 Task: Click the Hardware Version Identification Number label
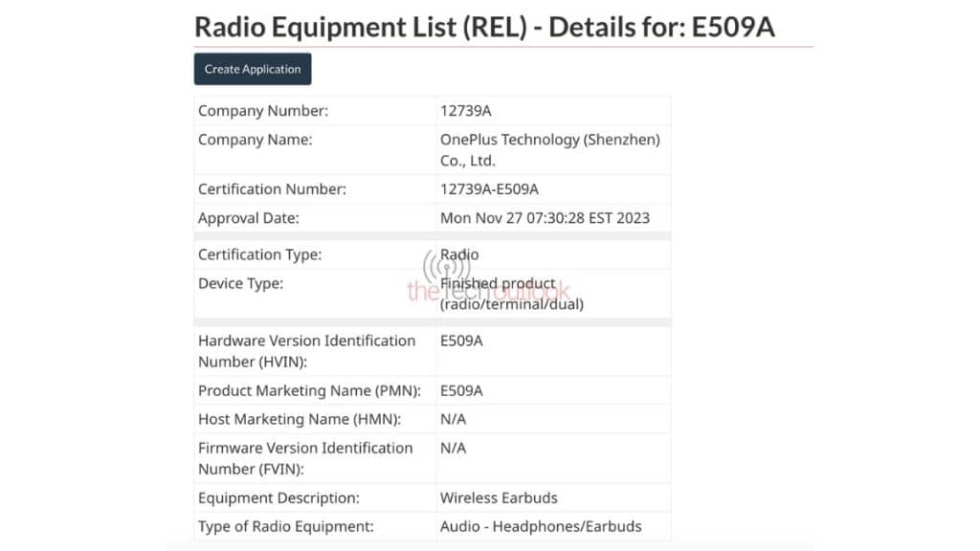point(306,351)
